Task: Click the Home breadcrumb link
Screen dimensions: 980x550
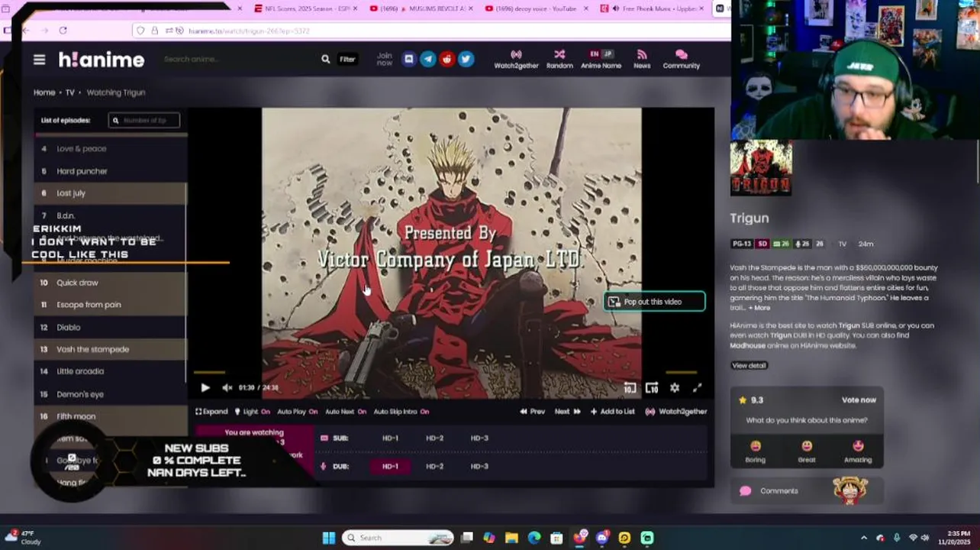Action: [x=44, y=92]
